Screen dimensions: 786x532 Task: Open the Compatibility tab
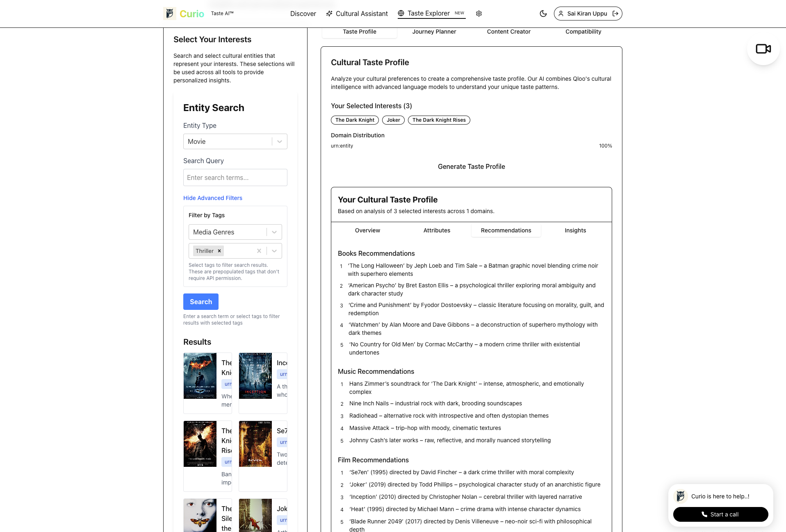click(x=583, y=32)
